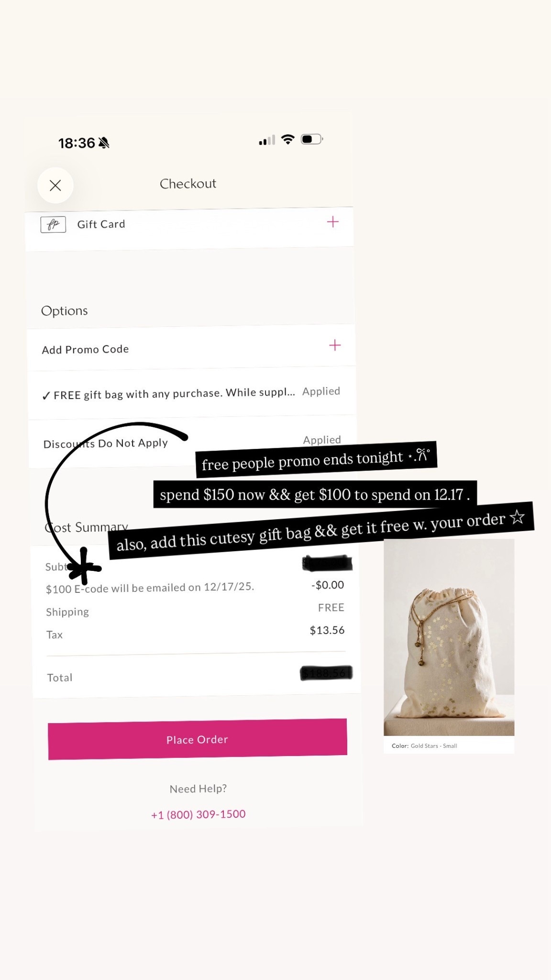The width and height of the screenshot is (551, 980).
Task: Close the Checkout screen with the X
Action: (x=55, y=185)
